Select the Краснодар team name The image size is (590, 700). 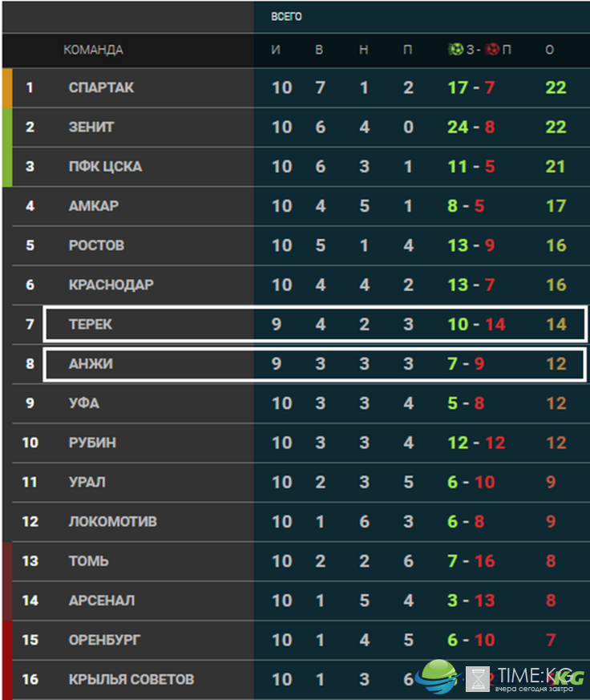click(x=111, y=285)
